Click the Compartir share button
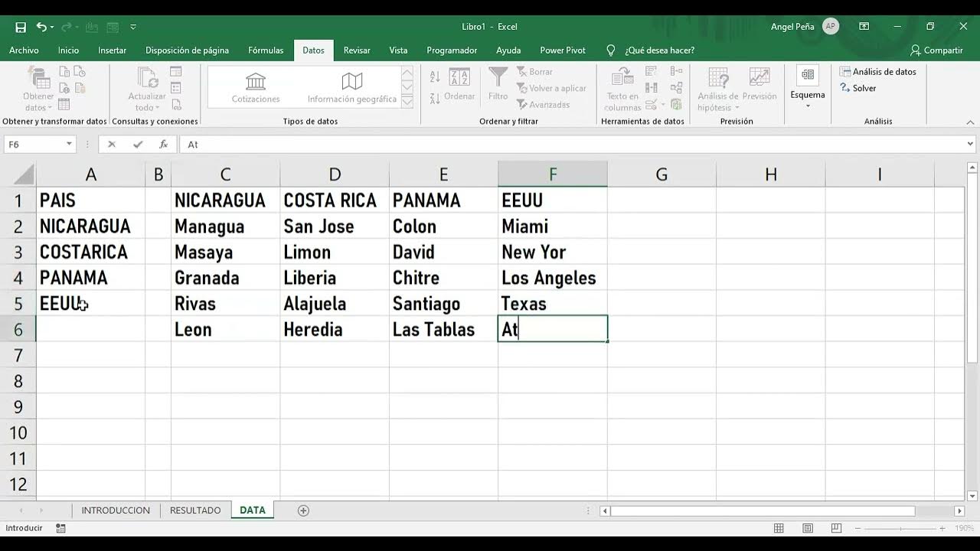Screen dimensions: 980x551 tap(936, 51)
